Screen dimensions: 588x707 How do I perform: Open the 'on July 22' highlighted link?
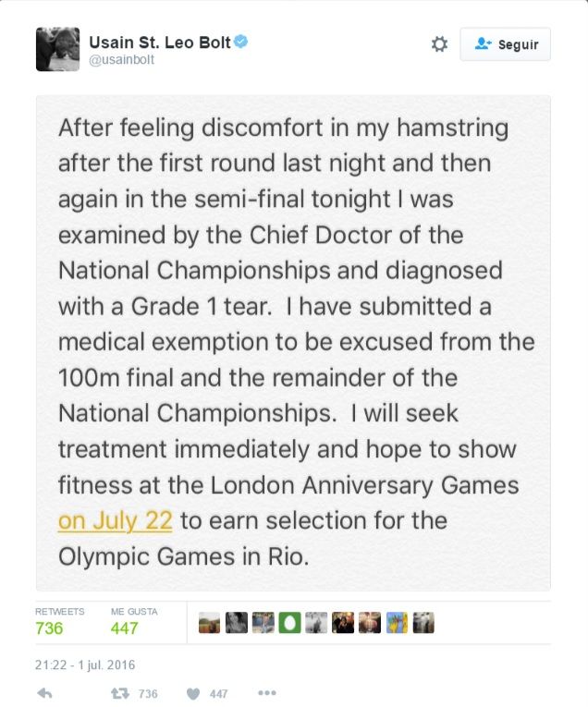click(116, 520)
